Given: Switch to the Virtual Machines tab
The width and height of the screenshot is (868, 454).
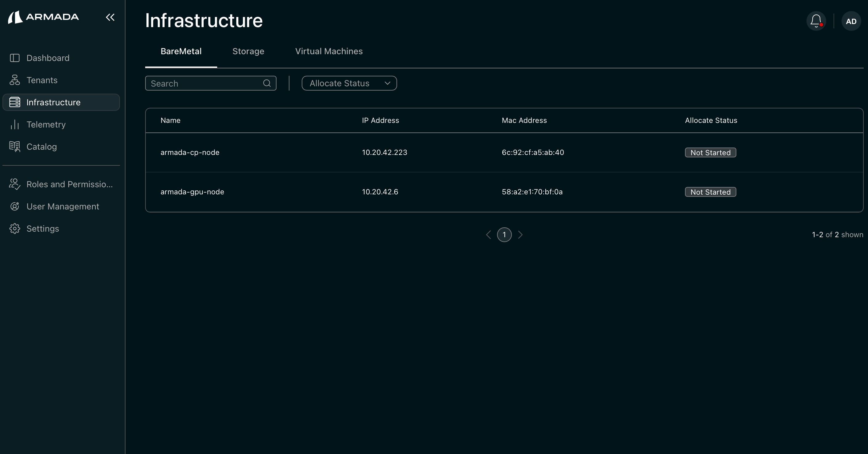Looking at the screenshot, I should [x=328, y=51].
